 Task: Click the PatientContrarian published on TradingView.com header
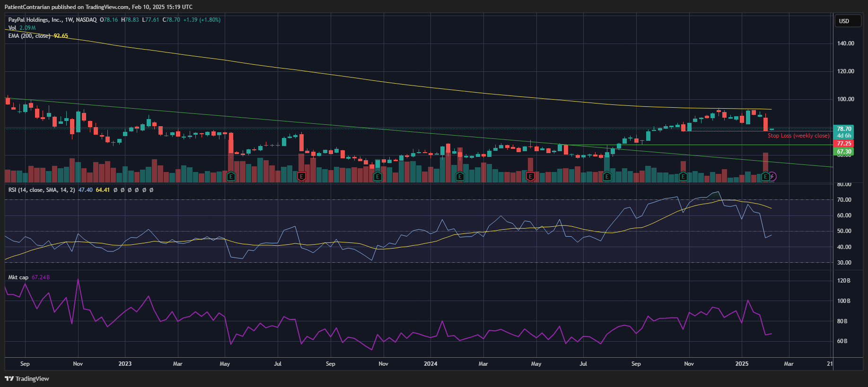tap(98, 7)
